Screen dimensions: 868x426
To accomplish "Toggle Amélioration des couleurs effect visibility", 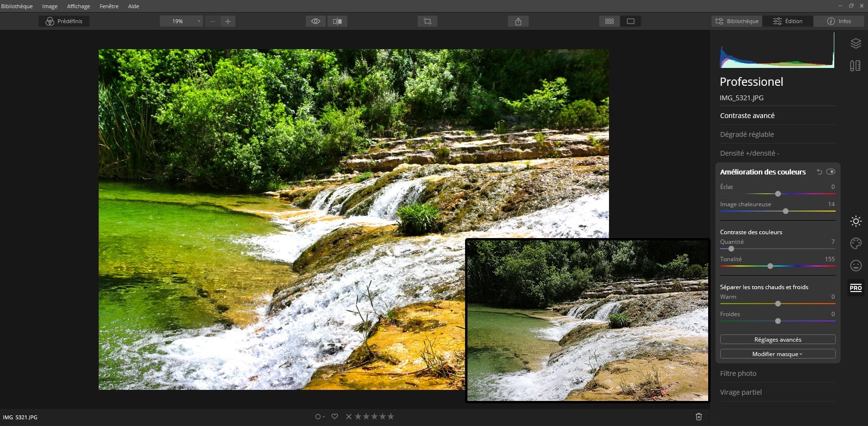I will [x=830, y=172].
